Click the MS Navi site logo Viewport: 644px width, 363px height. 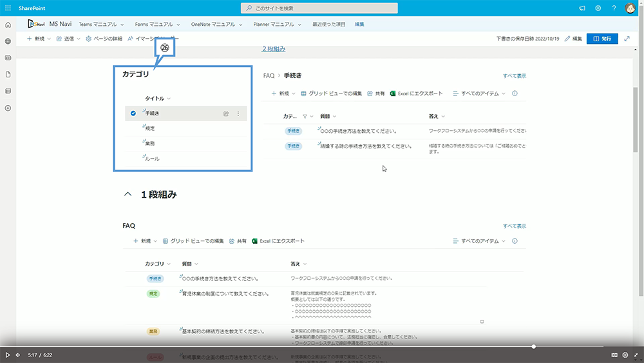(x=35, y=24)
